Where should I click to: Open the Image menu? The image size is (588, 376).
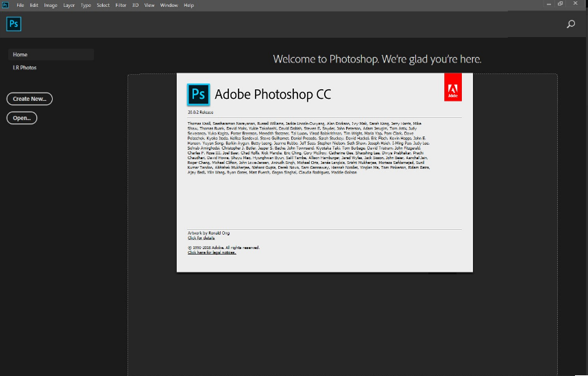coord(51,5)
